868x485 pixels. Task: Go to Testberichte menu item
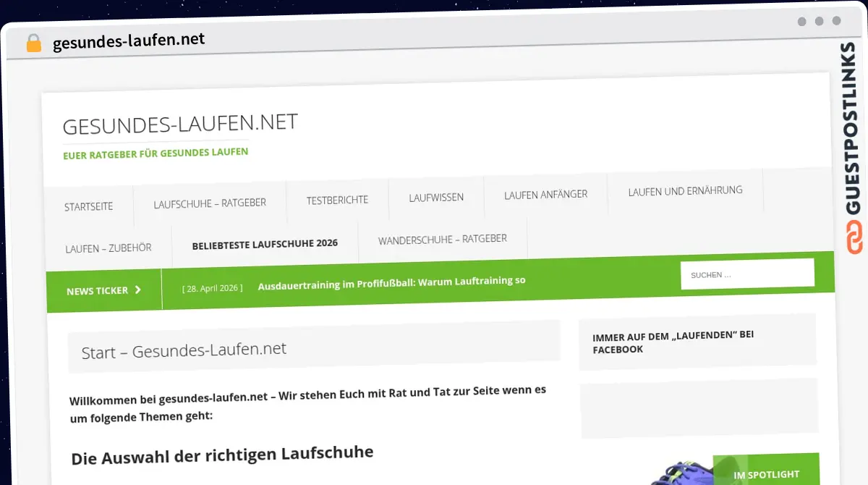(x=337, y=200)
